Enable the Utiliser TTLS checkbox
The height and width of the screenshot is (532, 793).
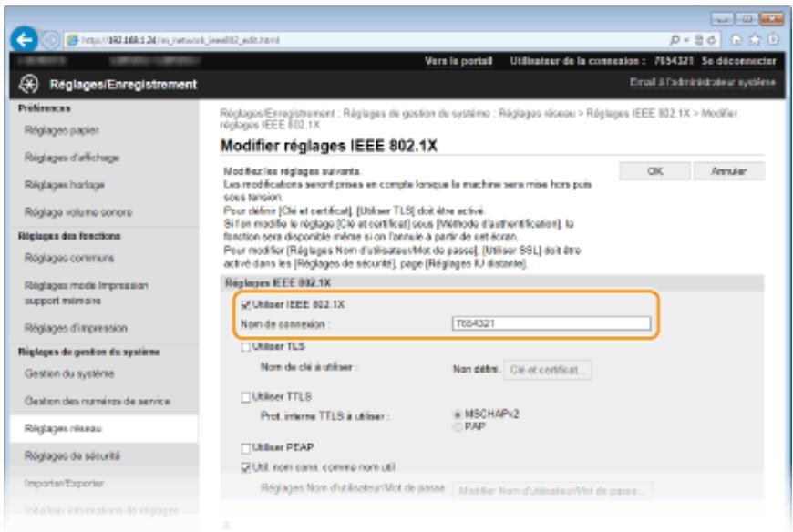pyautogui.click(x=246, y=397)
